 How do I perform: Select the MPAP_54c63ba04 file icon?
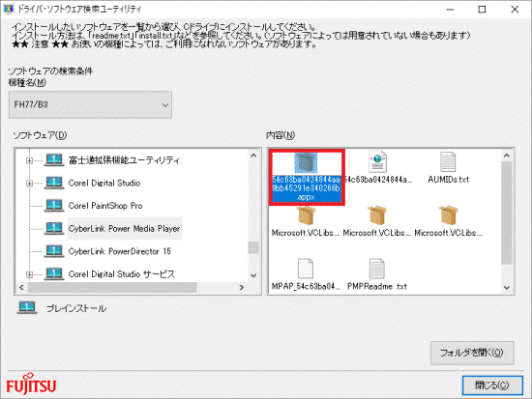(x=306, y=269)
